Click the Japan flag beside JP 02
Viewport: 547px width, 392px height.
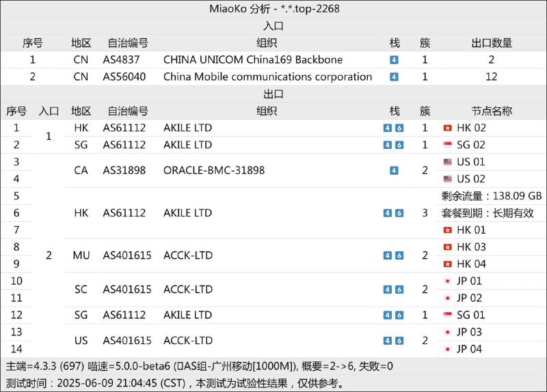pos(448,298)
